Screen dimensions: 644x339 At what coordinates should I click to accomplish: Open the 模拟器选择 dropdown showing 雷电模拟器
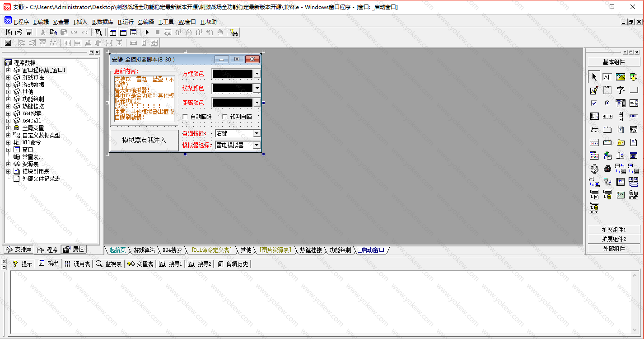(257, 146)
